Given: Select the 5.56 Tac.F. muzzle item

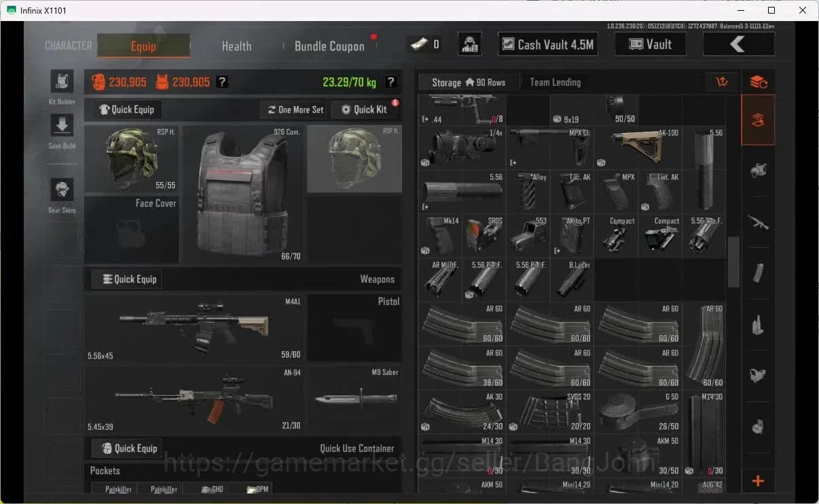Looking at the screenshot, I should [x=704, y=236].
